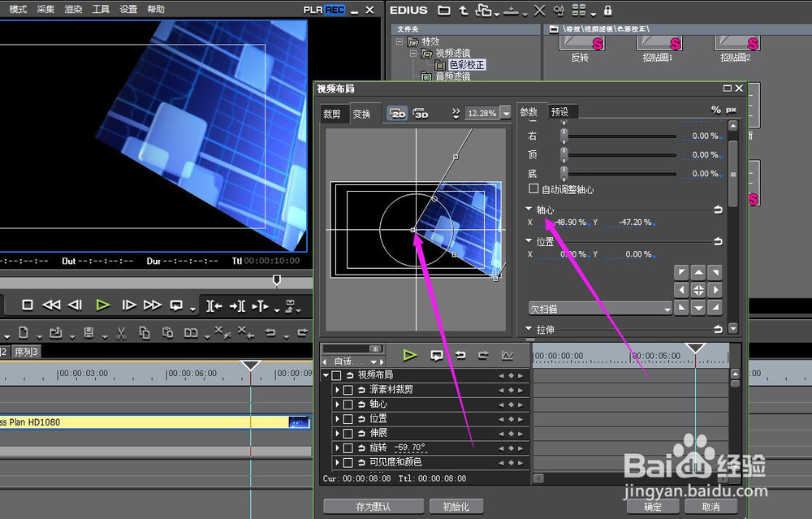Align position to bottom edge

coord(698,308)
